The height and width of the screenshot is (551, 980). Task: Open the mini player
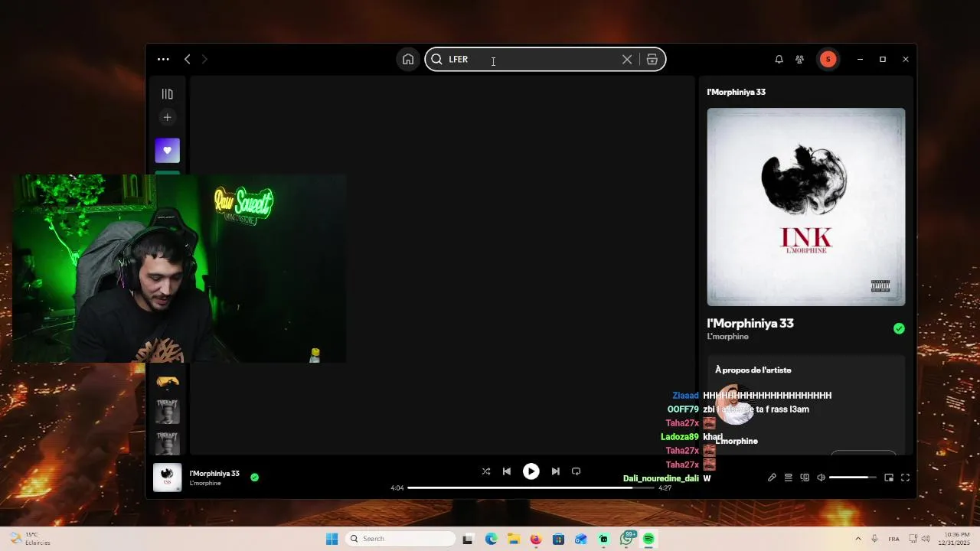[x=889, y=478]
